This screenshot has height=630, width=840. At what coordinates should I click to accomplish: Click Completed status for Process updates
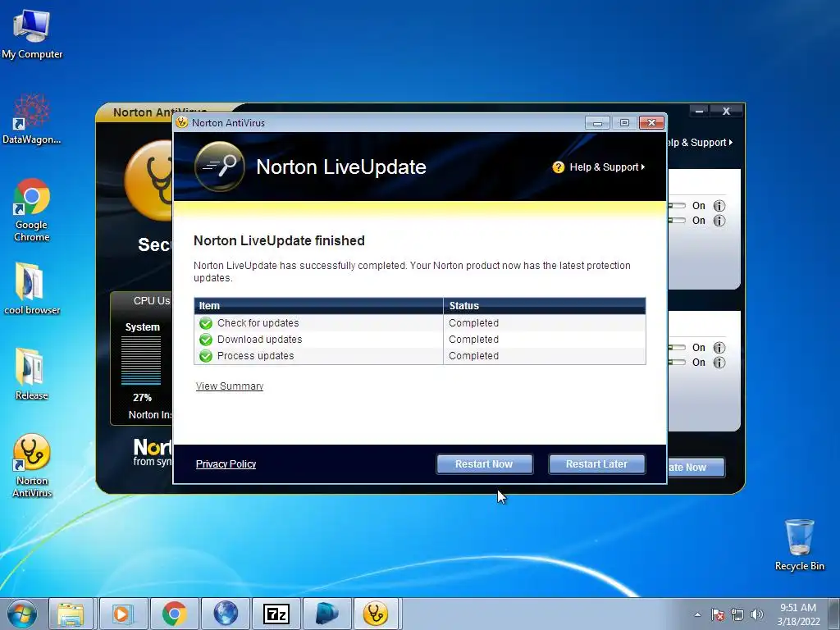point(473,356)
